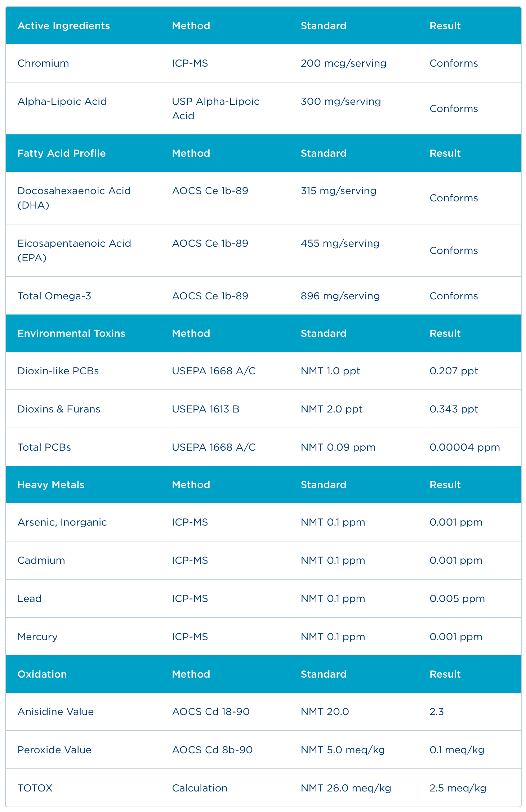Image resolution: width=526 pixels, height=812 pixels.
Task: Click the Oxidation section header
Action: point(42,674)
